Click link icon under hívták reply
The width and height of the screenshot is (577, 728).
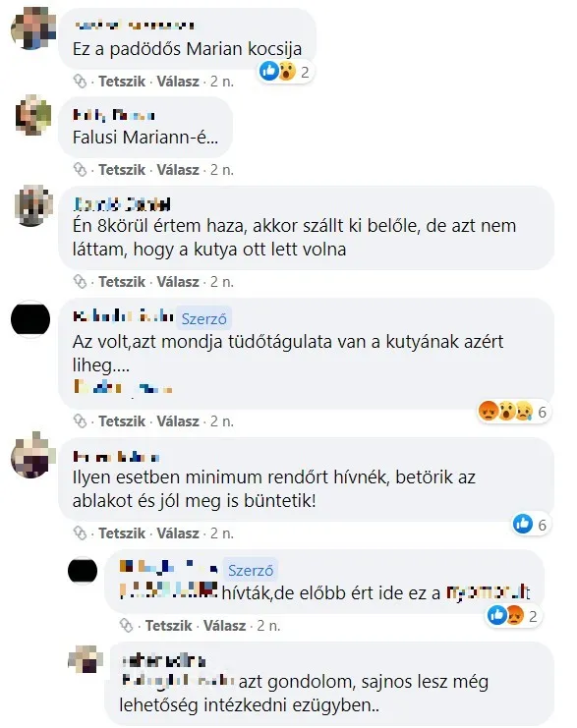click(x=127, y=626)
